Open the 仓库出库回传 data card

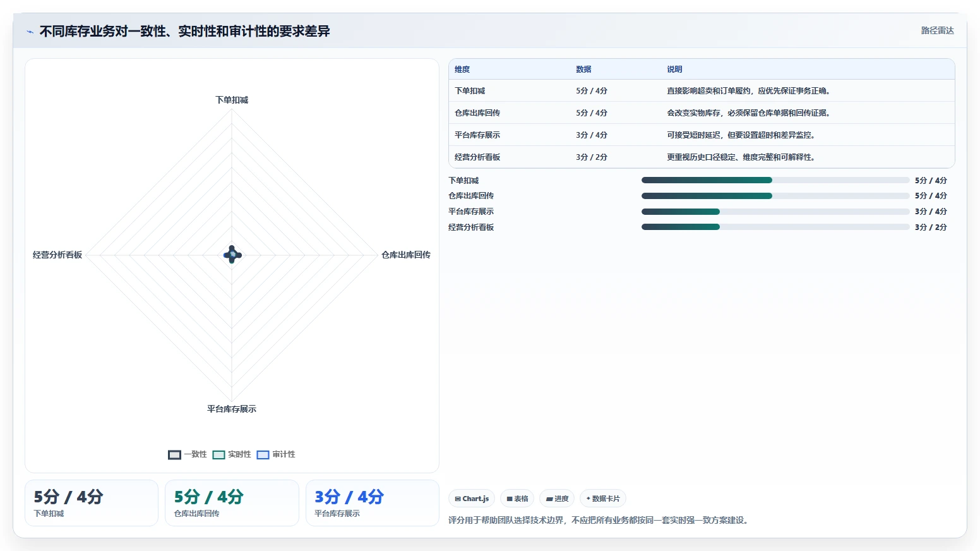[232, 503]
